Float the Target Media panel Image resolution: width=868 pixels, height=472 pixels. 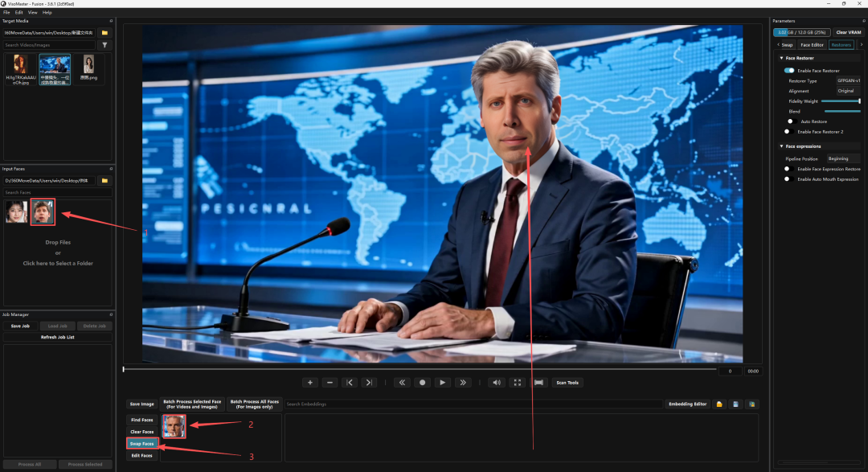[111, 21]
